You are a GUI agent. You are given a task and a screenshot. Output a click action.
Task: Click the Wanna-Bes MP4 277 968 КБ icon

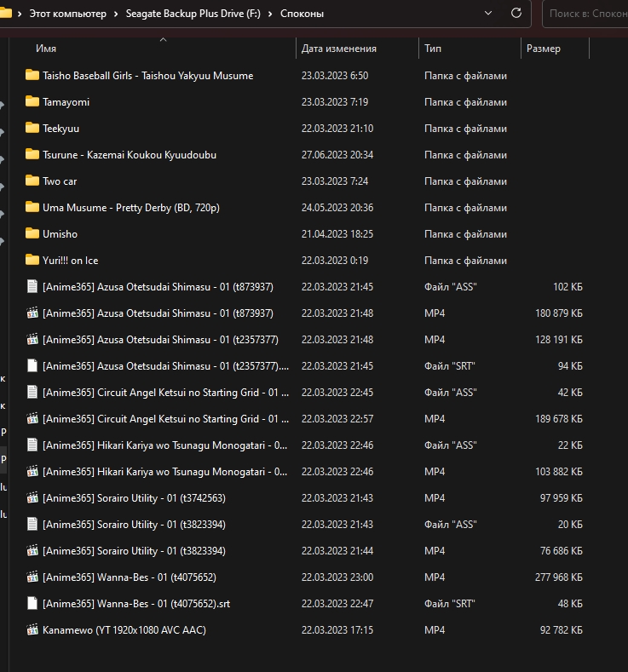(x=32, y=577)
